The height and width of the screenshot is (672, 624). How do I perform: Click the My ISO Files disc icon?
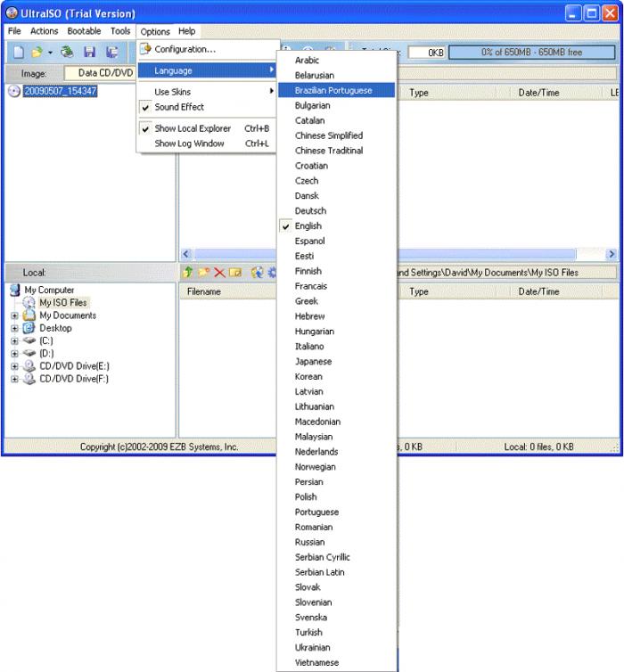[29, 302]
